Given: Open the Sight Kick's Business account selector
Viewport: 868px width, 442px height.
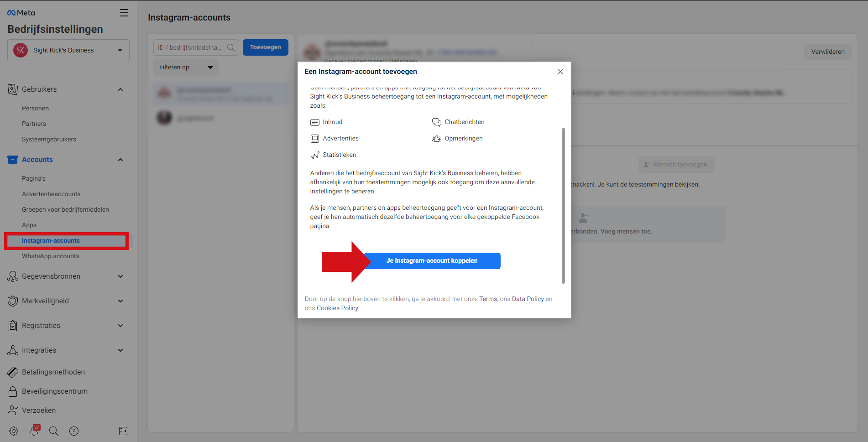Looking at the screenshot, I should (x=68, y=50).
